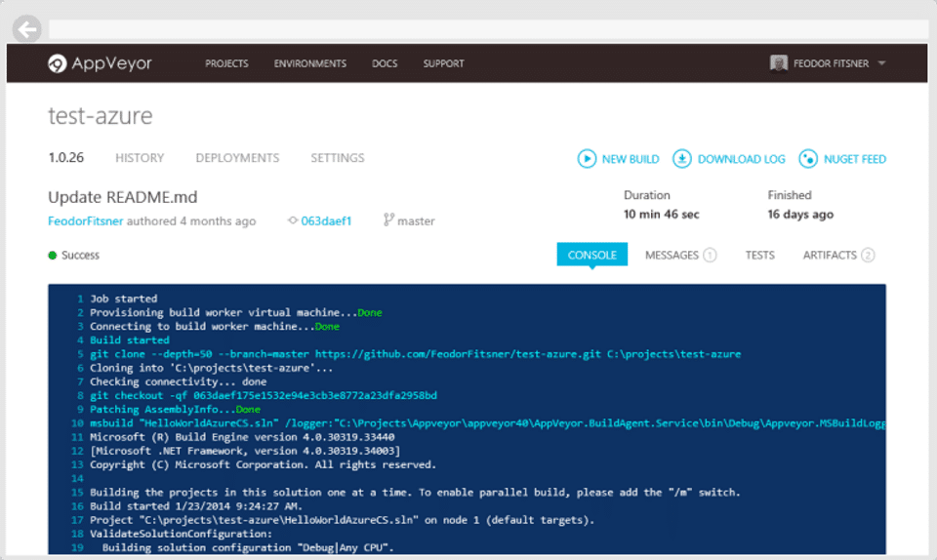This screenshot has height=560, width=937.
Task: Click the Messages count badge
Action: coord(710,255)
